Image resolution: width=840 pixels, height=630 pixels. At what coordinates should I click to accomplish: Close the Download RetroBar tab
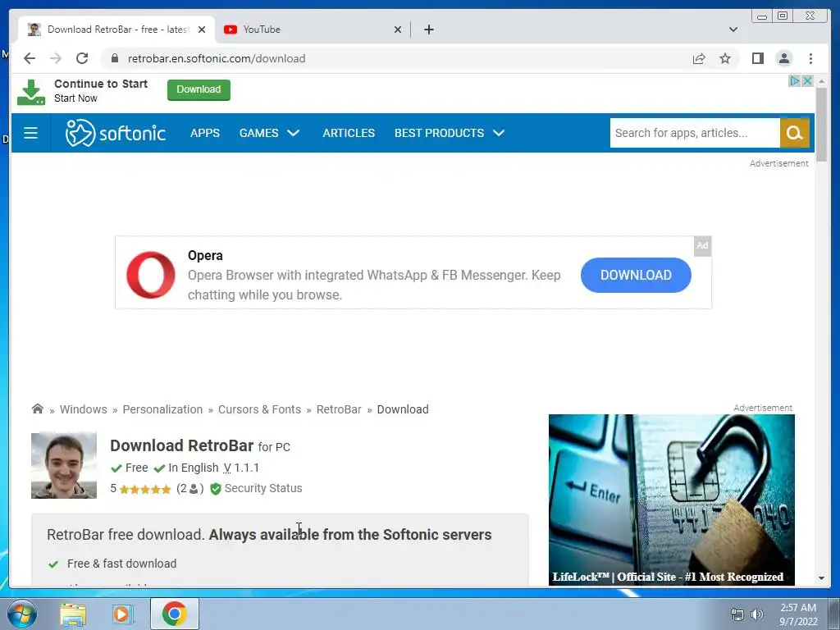click(202, 30)
